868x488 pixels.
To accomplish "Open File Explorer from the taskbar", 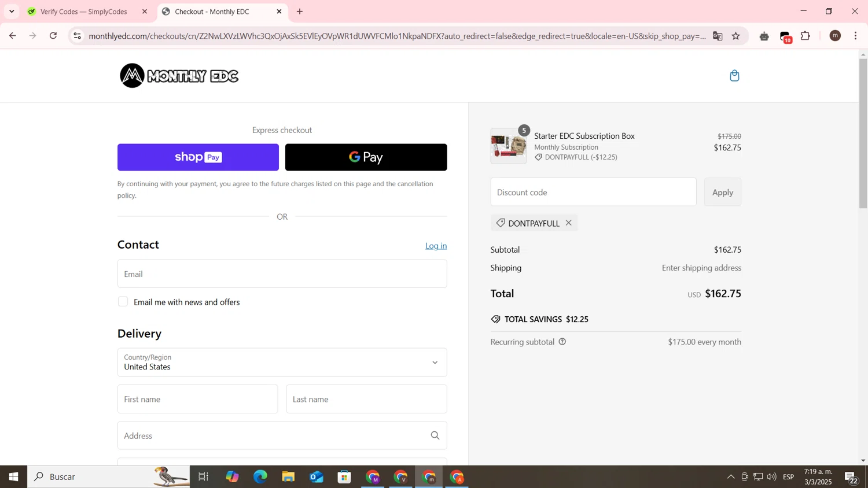I will point(288,477).
